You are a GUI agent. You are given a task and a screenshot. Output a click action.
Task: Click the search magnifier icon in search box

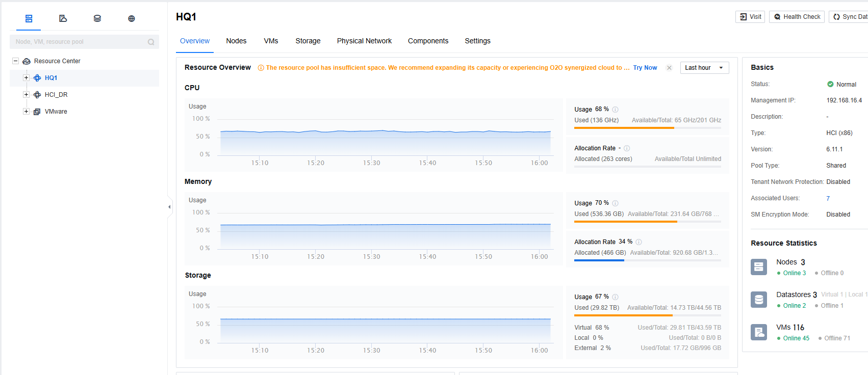[151, 42]
